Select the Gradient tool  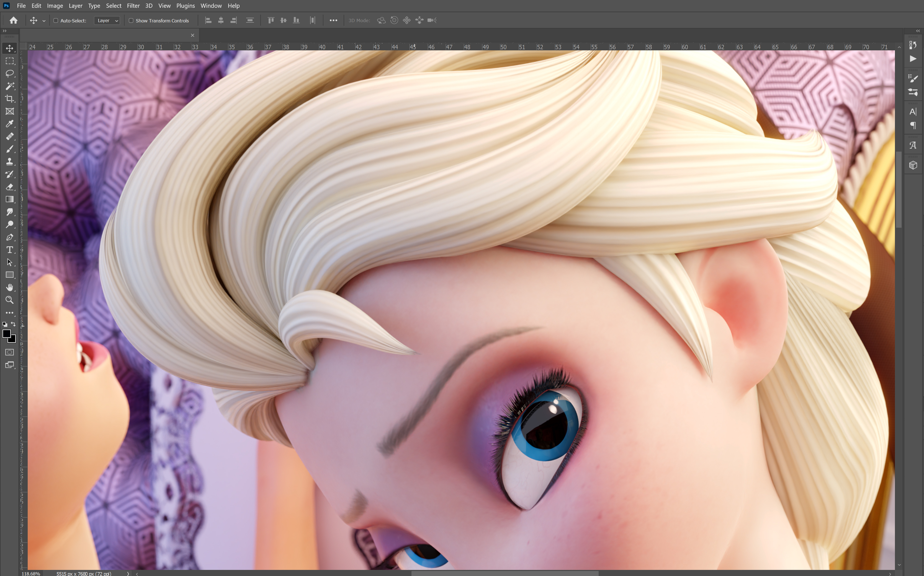coord(9,199)
